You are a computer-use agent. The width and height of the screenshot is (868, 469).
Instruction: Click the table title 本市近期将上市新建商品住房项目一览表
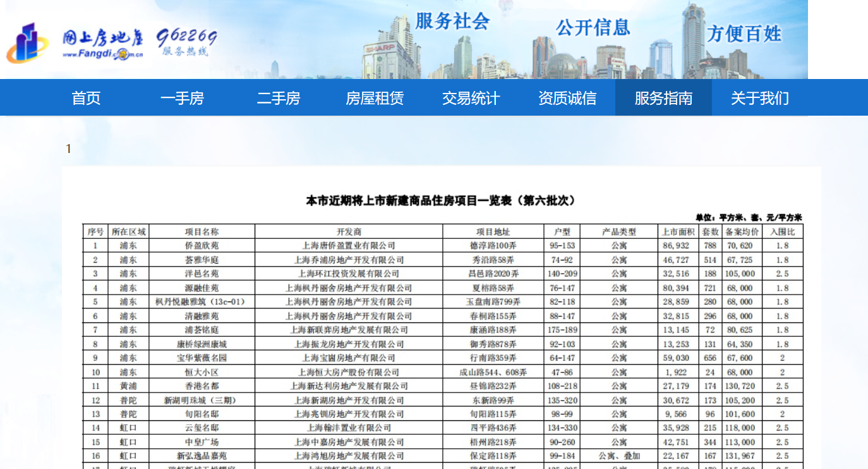tap(441, 200)
